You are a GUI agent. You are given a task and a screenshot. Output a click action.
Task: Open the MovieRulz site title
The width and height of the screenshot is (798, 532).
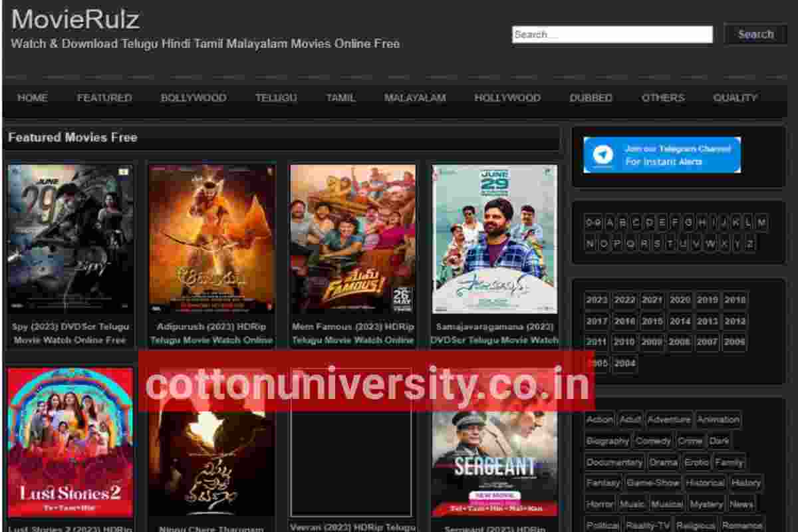point(75,19)
